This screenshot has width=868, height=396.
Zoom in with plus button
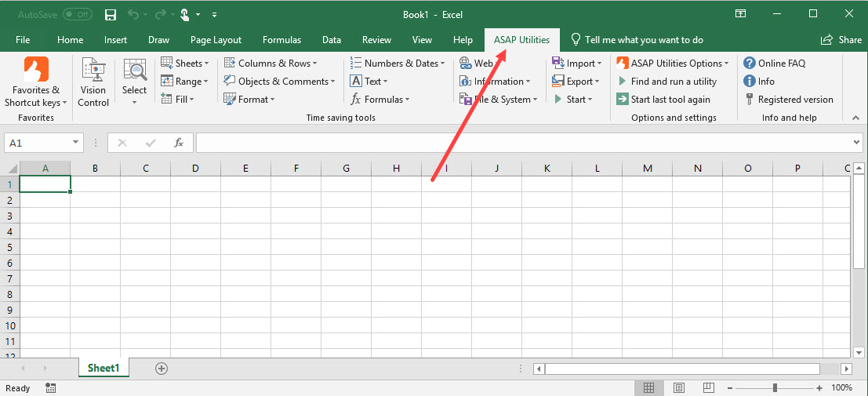click(x=819, y=387)
